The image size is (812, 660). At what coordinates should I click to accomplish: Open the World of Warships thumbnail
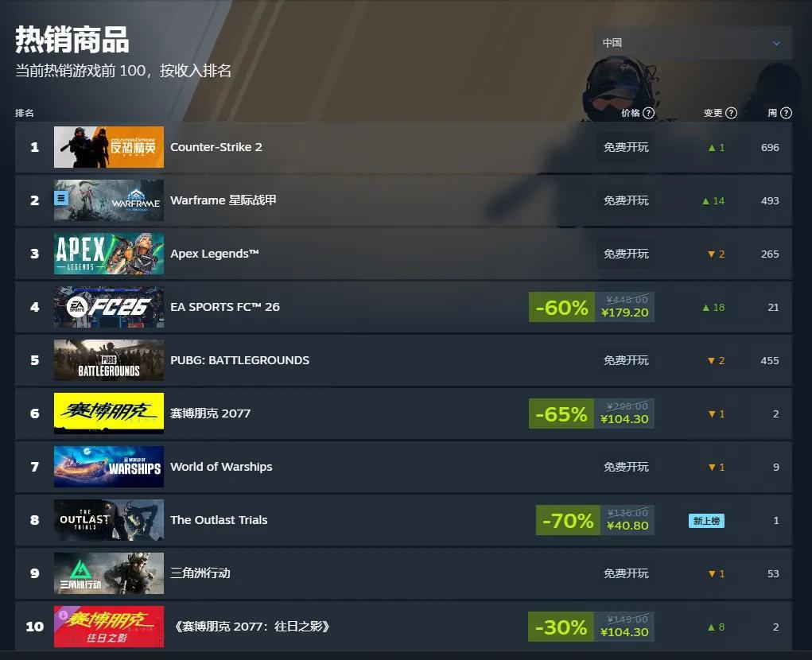pyautogui.click(x=109, y=467)
